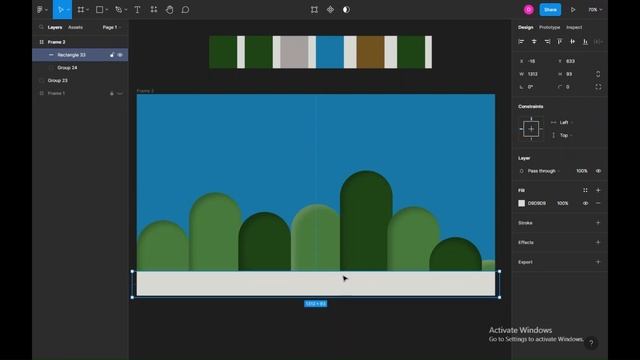640x360 pixels.
Task: Open fill styles icon in Fill section
Action: (x=585, y=190)
